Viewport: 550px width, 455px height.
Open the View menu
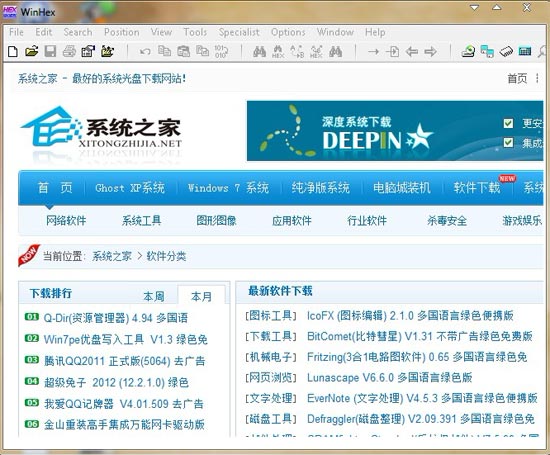[161, 32]
